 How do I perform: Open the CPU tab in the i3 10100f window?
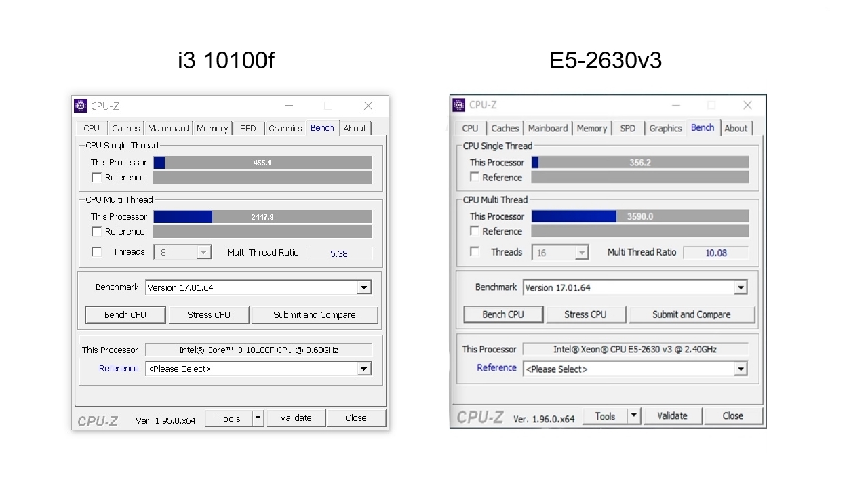tap(92, 128)
